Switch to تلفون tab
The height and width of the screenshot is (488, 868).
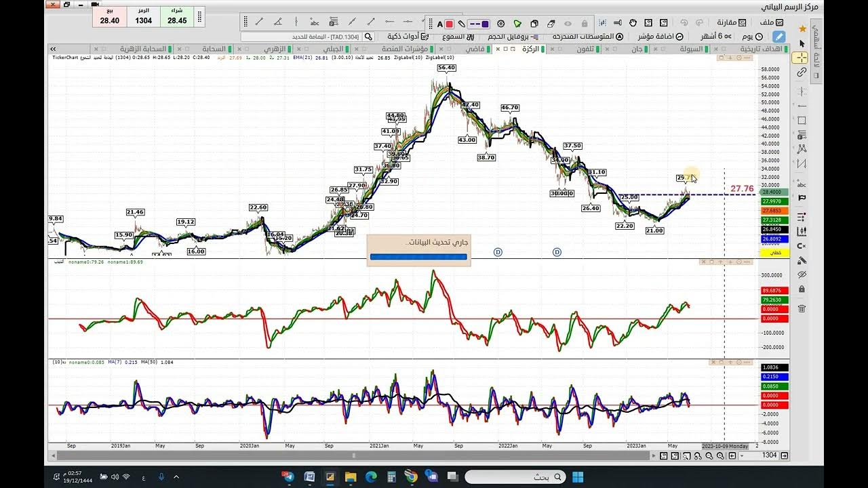point(585,49)
